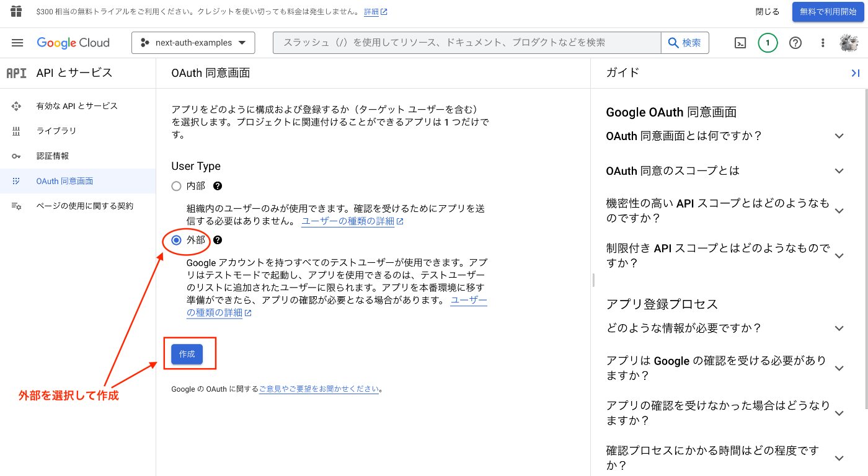Viewport: 868px width, 476px height.
Task: Click help tooltip icon next to 外部
Action: coord(218,240)
